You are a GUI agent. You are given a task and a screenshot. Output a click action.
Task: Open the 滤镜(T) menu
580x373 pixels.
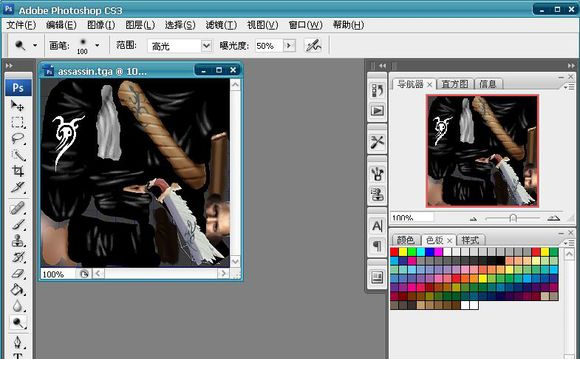tap(221, 25)
